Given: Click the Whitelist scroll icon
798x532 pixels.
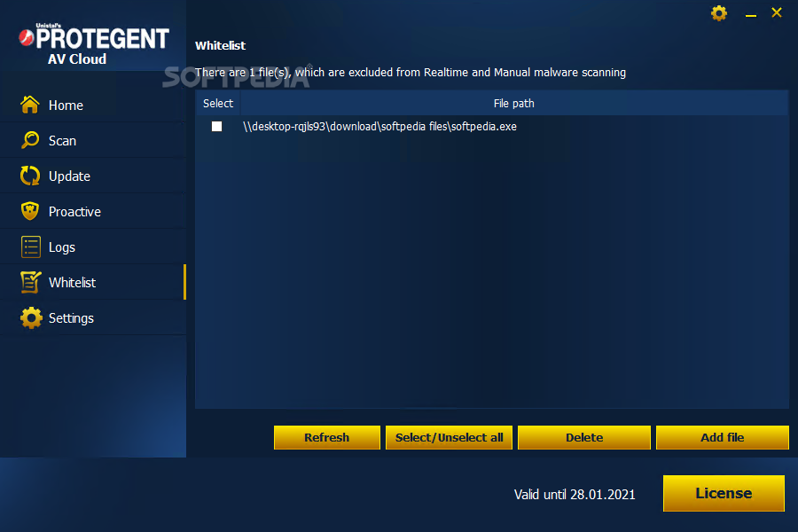Looking at the screenshot, I should (30, 282).
